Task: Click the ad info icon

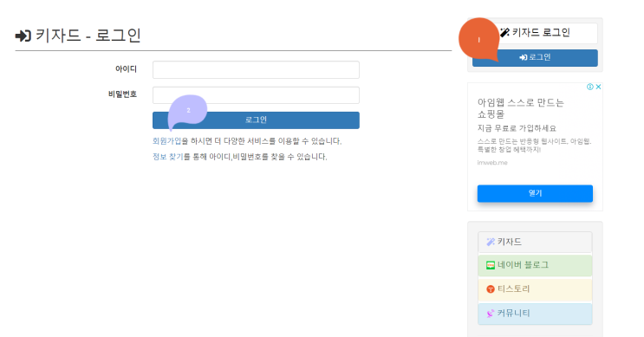Action: [590, 87]
